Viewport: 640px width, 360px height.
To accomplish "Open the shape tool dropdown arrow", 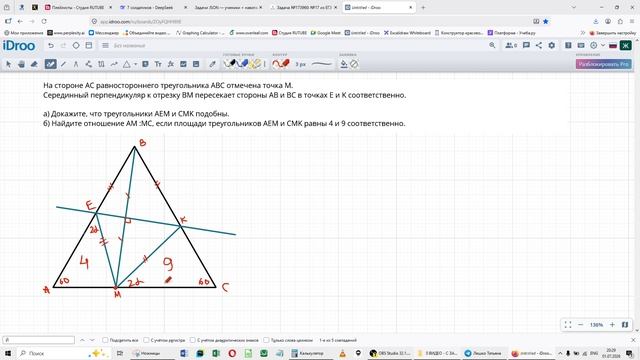I will click(135, 64).
